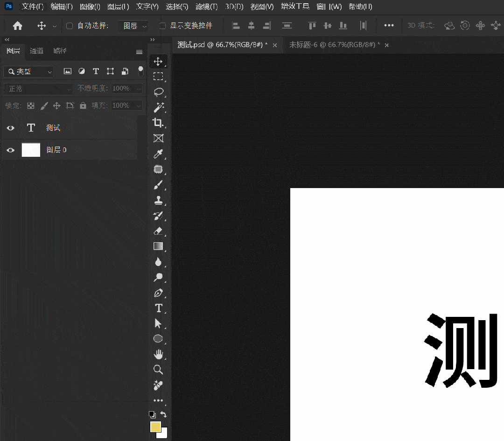
Task: Switch to the 未标题-6 document tab
Action: point(334,45)
